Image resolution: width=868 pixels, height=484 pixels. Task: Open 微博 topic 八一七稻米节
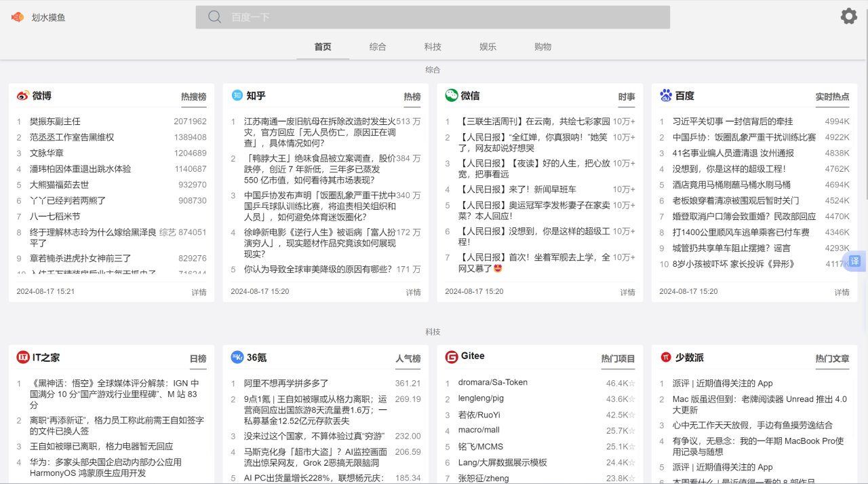pyautogui.click(x=55, y=217)
